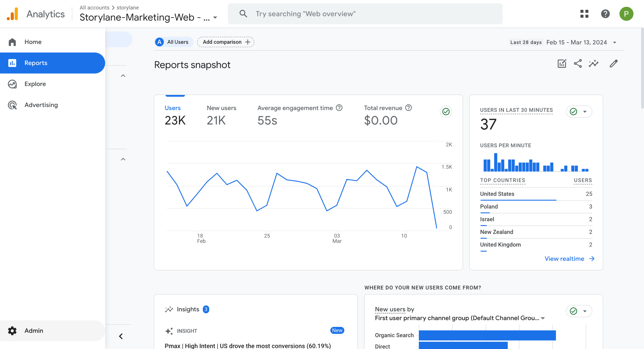Open the realtime card check dropdown

(579, 112)
